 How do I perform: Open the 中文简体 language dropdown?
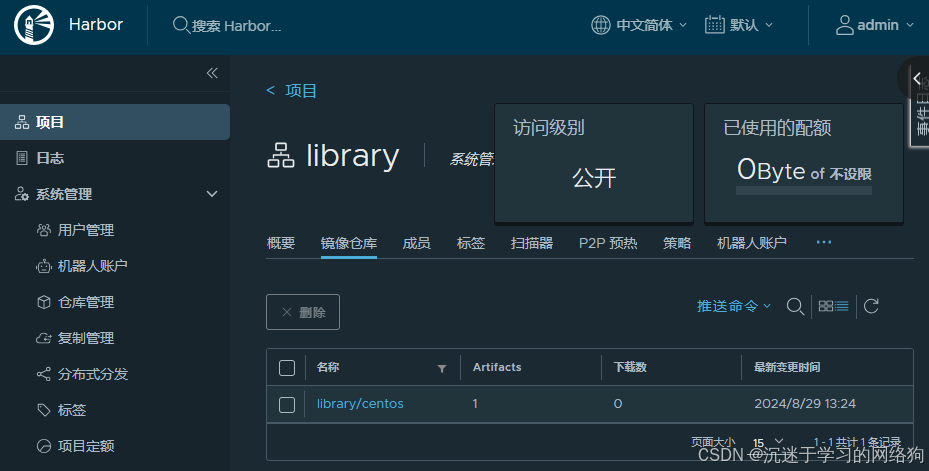coord(651,25)
